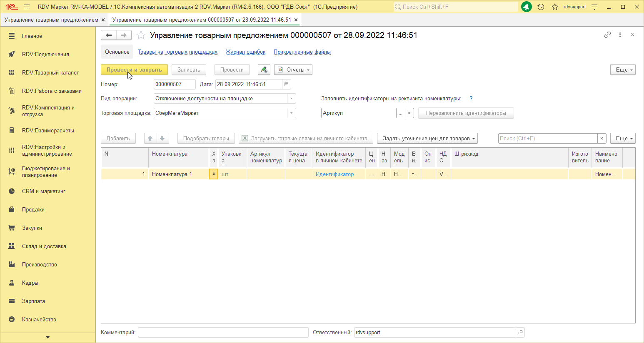The width and height of the screenshot is (644, 343).
Task: Open the Ответственный field lookup icon
Action: (520, 333)
